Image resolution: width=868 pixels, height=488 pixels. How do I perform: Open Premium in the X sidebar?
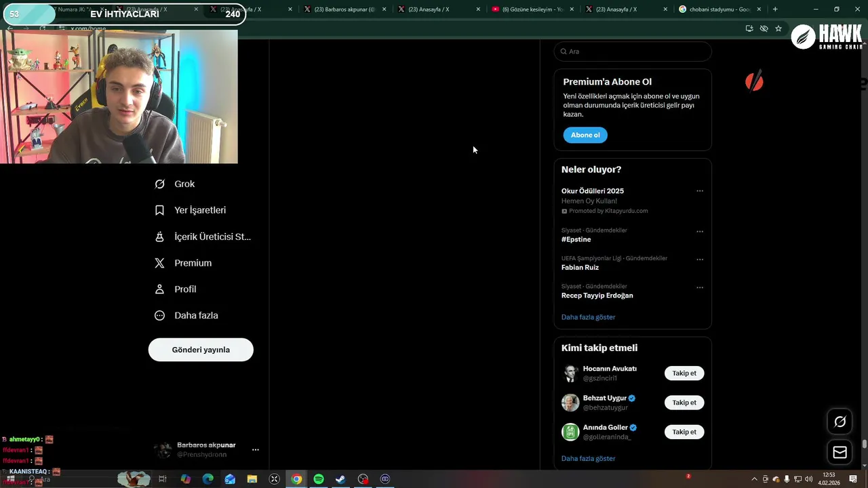pos(183,263)
